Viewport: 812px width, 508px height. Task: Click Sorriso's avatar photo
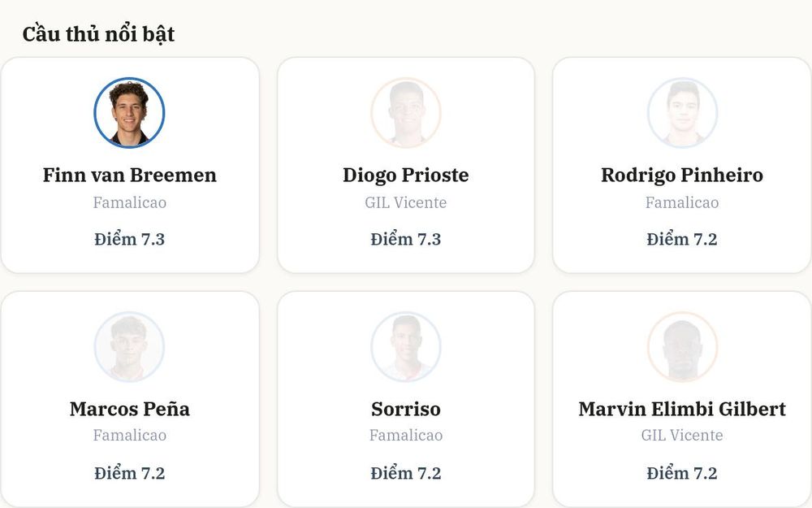(405, 346)
